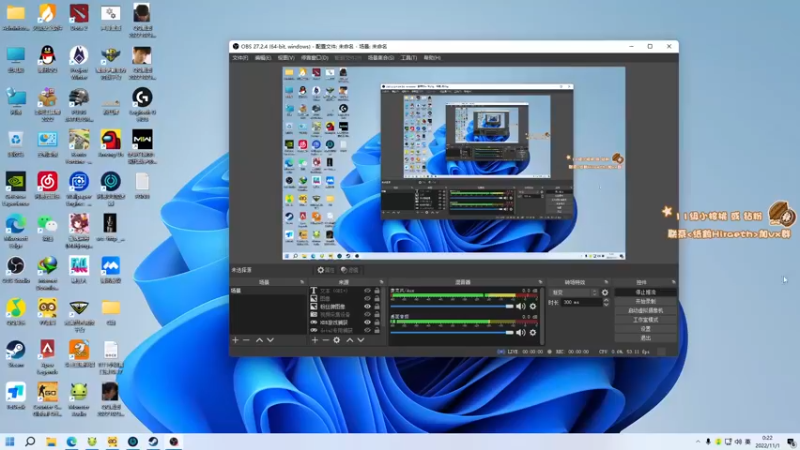Launch the QQ penguin desktop icon
This screenshot has width=800, height=450.
47,59
